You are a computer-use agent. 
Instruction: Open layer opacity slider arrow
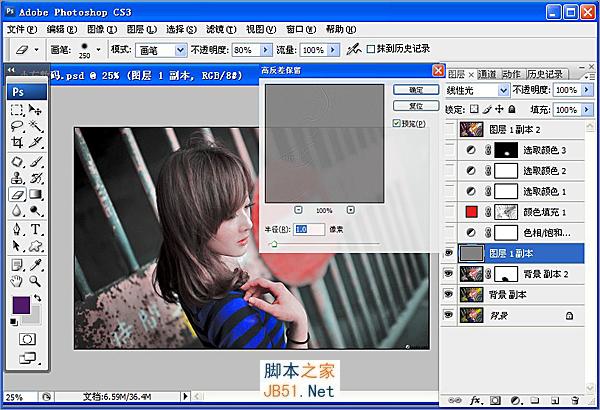tap(586, 90)
